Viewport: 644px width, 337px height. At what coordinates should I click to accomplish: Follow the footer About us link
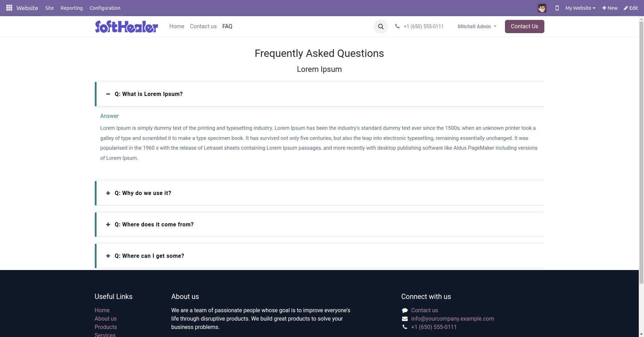click(106, 319)
